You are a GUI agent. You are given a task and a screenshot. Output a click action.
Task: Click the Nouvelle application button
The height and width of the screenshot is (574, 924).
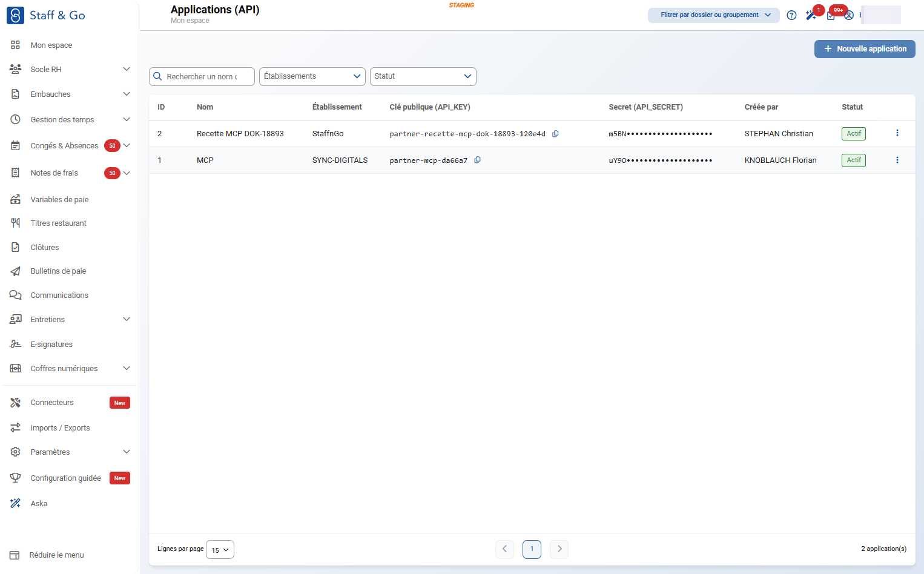pos(865,49)
